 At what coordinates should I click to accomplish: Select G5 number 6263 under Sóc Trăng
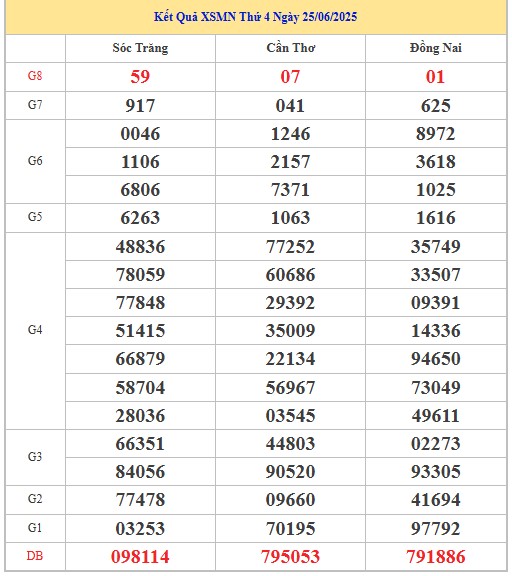point(140,218)
